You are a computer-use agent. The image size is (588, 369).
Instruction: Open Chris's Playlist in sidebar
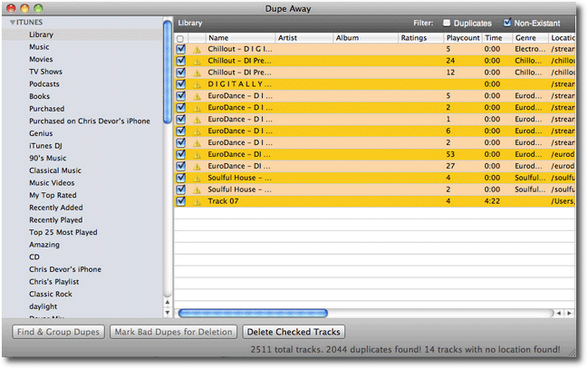click(54, 282)
